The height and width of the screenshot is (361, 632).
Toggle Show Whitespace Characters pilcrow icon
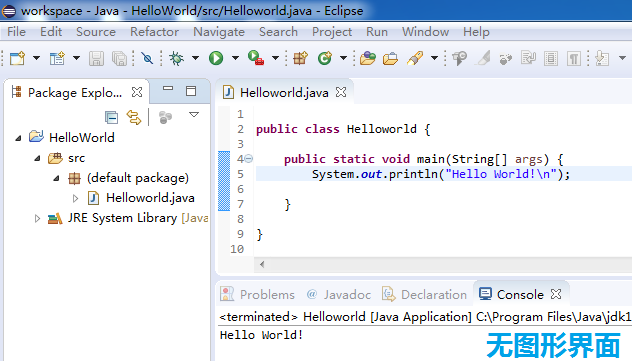(x=574, y=59)
